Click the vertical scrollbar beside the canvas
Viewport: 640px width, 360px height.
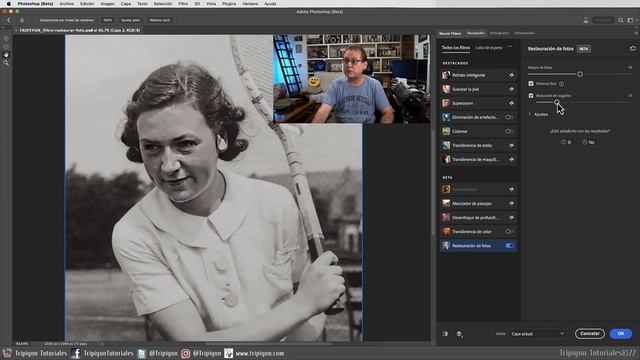(x=432, y=182)
